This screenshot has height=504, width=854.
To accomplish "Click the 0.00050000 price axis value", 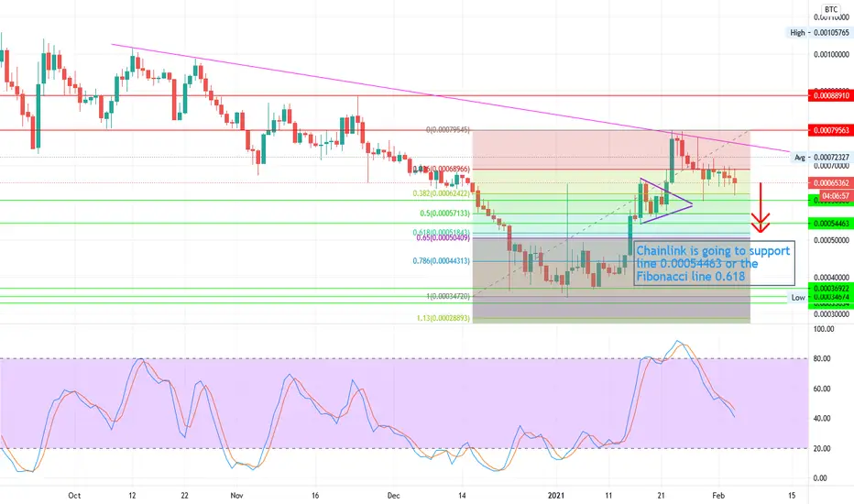I will point(831,240).
